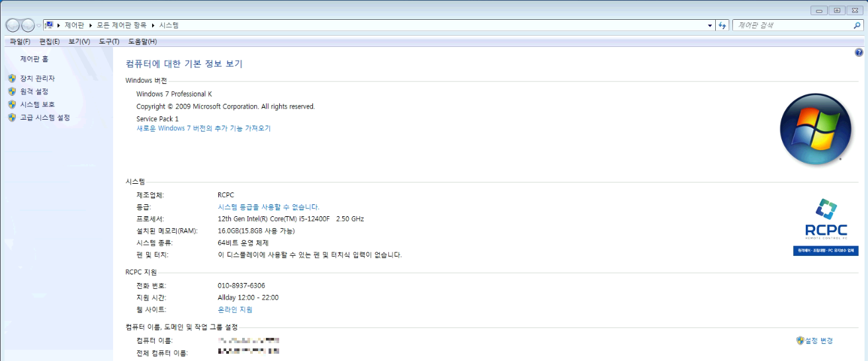The image size is (868, 361).
Task: Click 시스템 breadcrumb in address bar
Action: [x=169, y=25]
